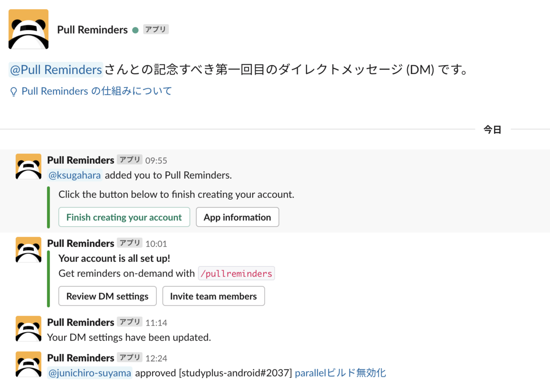Click the @Pull Reminders mention in first message
The image size is (550, 392).
55,70
